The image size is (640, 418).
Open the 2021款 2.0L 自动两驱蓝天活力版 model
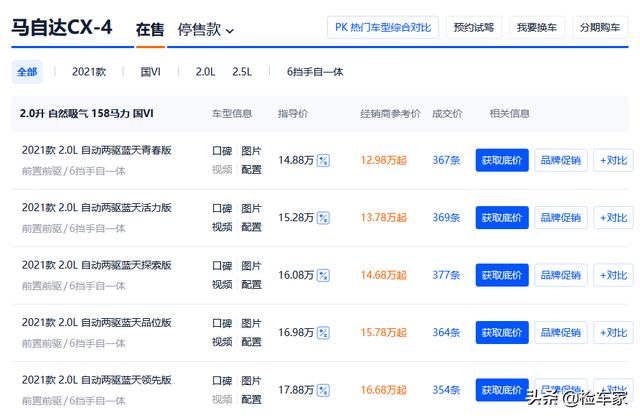coord(97,208)
